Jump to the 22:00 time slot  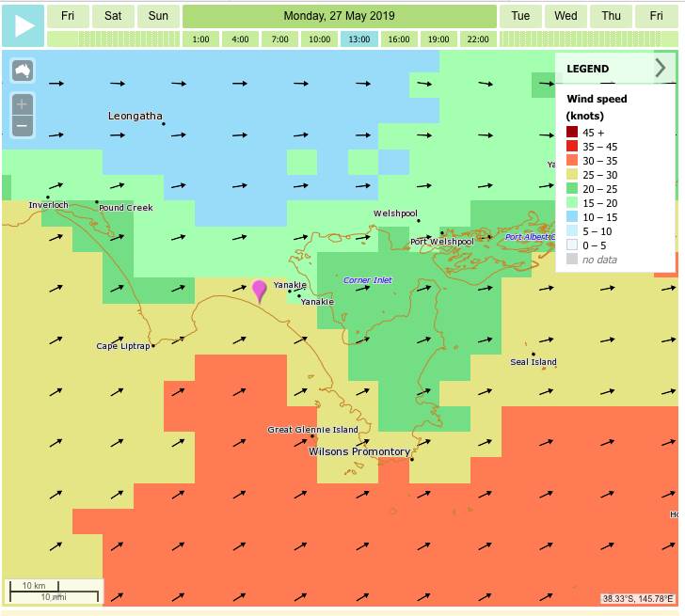tap(478, 39)
